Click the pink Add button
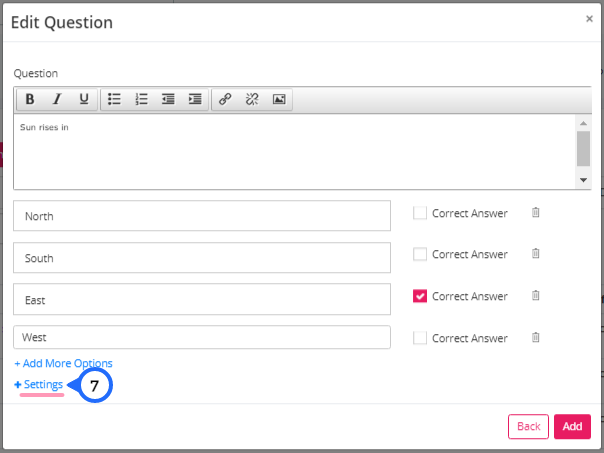Screen dimensions: 604x453 tap(572, 426)
